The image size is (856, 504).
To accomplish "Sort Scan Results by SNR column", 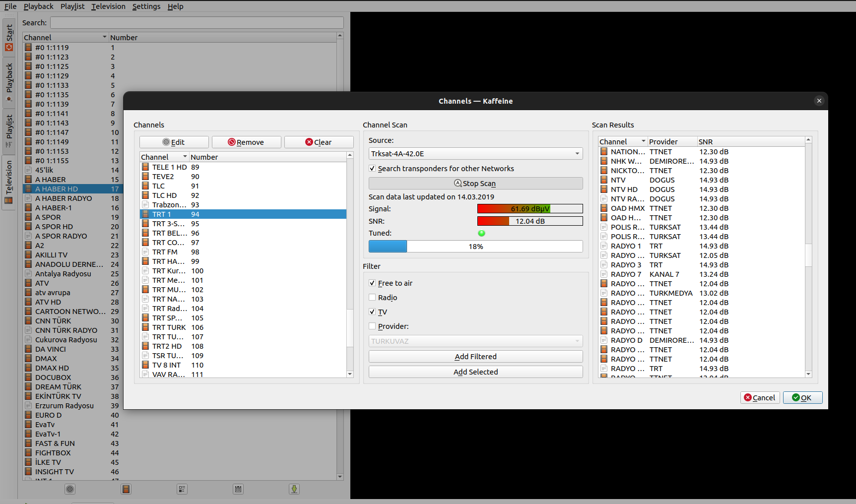I will click(x=751, y=142).
